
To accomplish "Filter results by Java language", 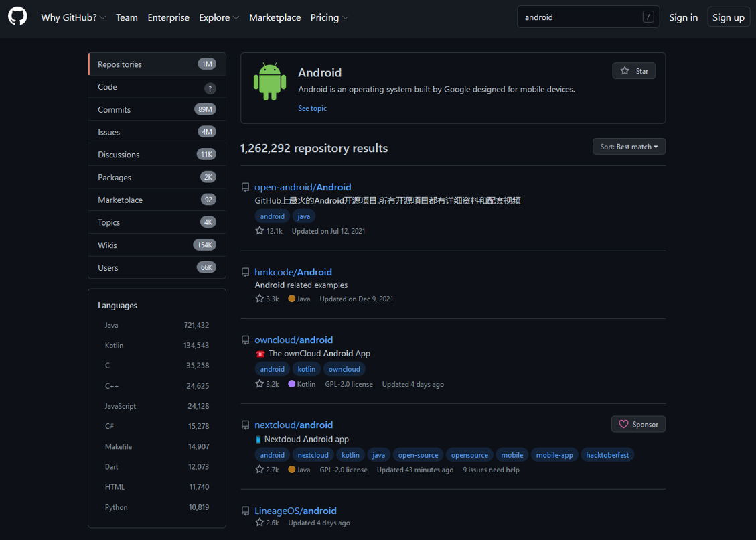I will point(157,325).
